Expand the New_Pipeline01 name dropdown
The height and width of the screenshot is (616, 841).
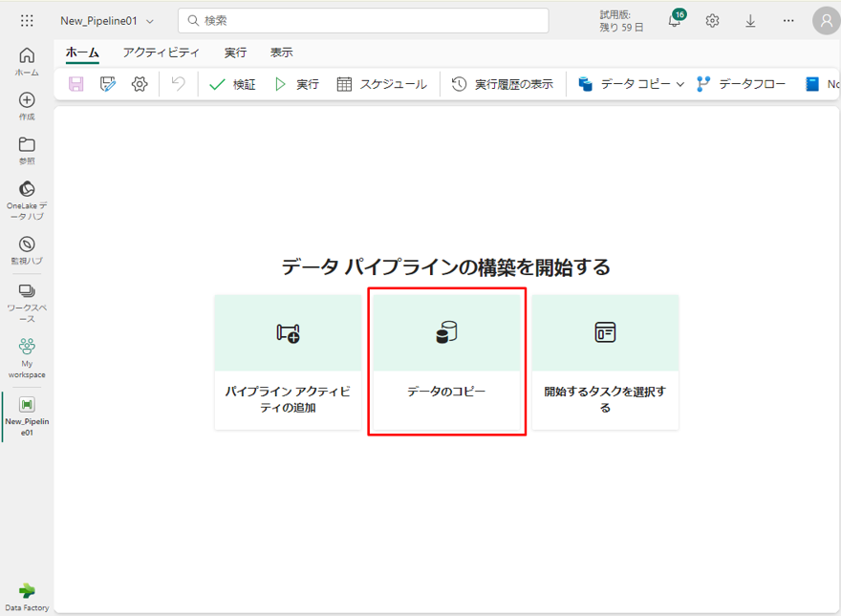pyautogui.click(x=149, y=21)
